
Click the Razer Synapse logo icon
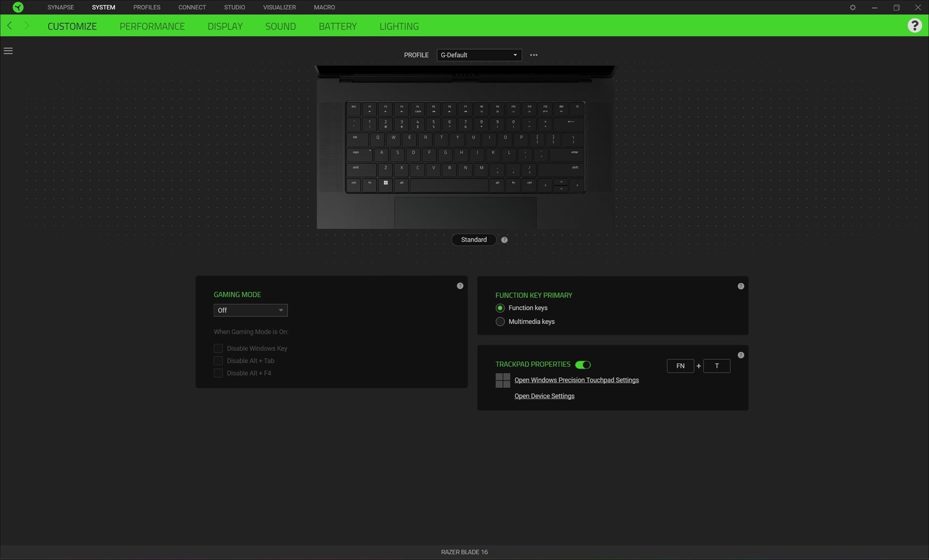(18, 8)
